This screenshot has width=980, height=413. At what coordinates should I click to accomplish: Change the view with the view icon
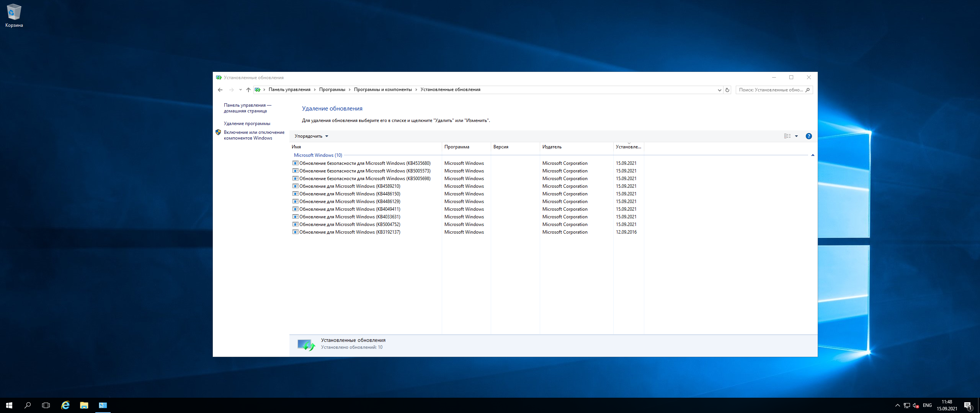pyautogui.click(x=787, y=136)
